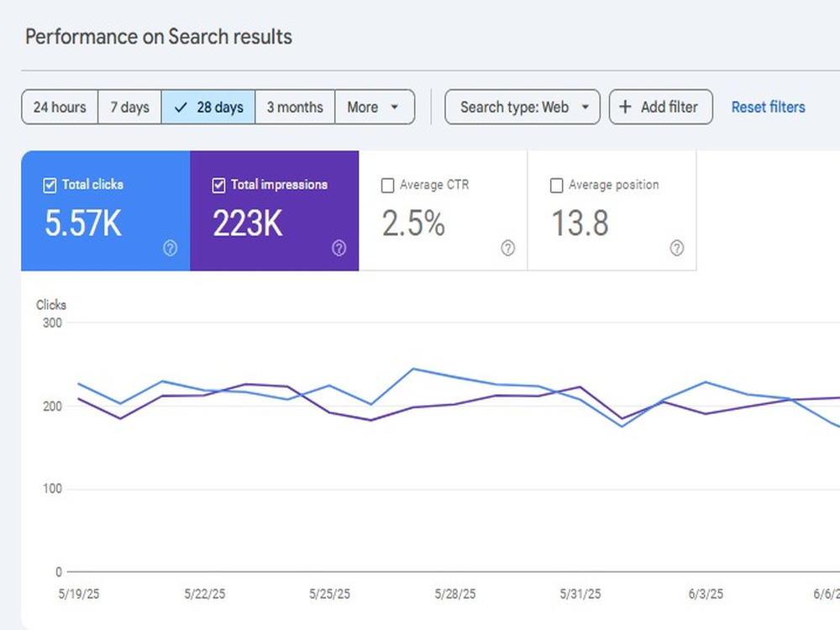The width and height of the screenshot is (840, 630).
Task: Uncheck the Total clicks checkbox
Action: (x=50, y=186)
